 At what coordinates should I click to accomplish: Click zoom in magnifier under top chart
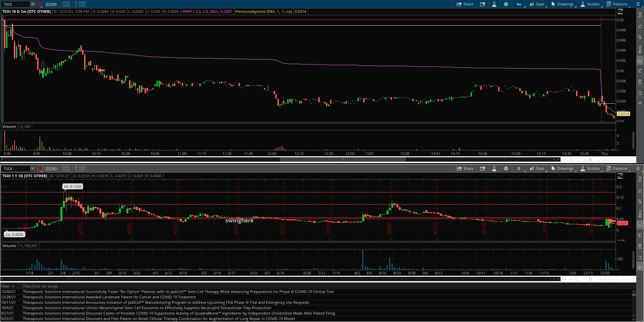tap(577, 160)
